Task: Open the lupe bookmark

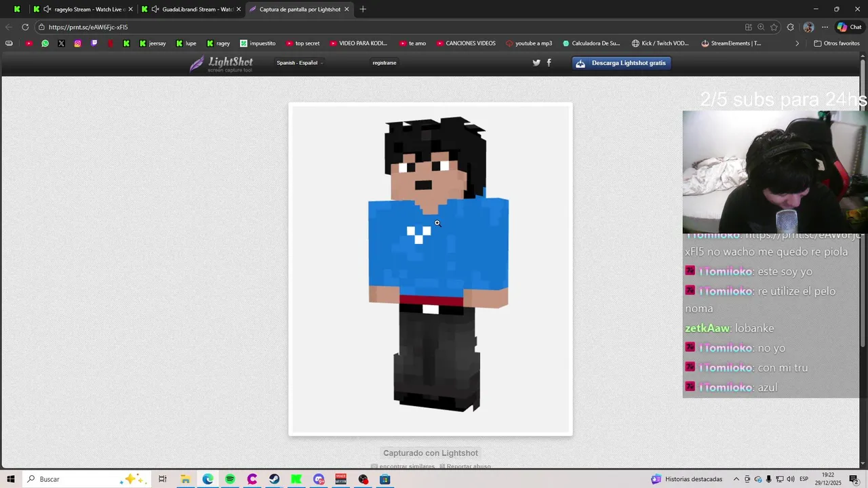Action: tap(186, 43)
